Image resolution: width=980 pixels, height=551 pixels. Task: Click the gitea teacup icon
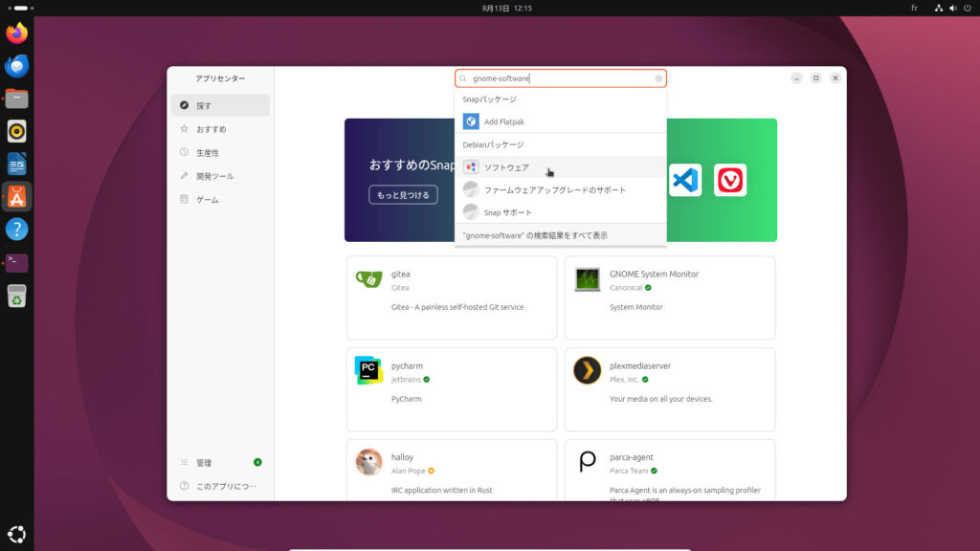368,278
